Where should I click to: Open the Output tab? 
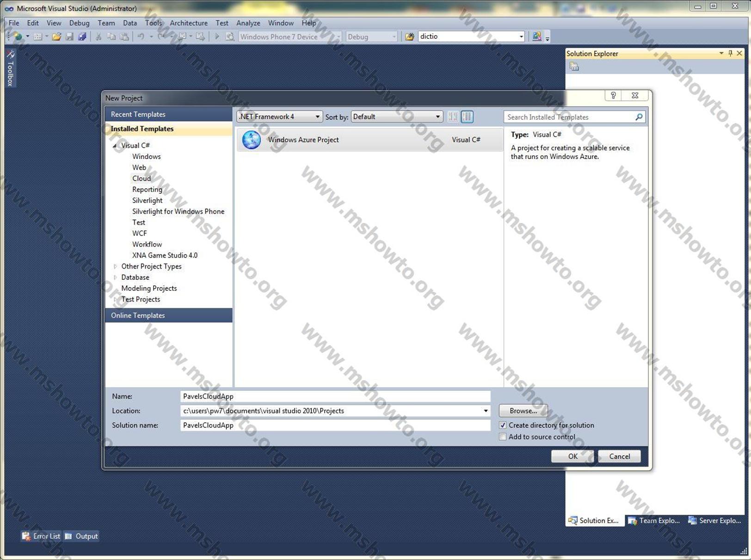pyautogui.click(x=81, y=536)
